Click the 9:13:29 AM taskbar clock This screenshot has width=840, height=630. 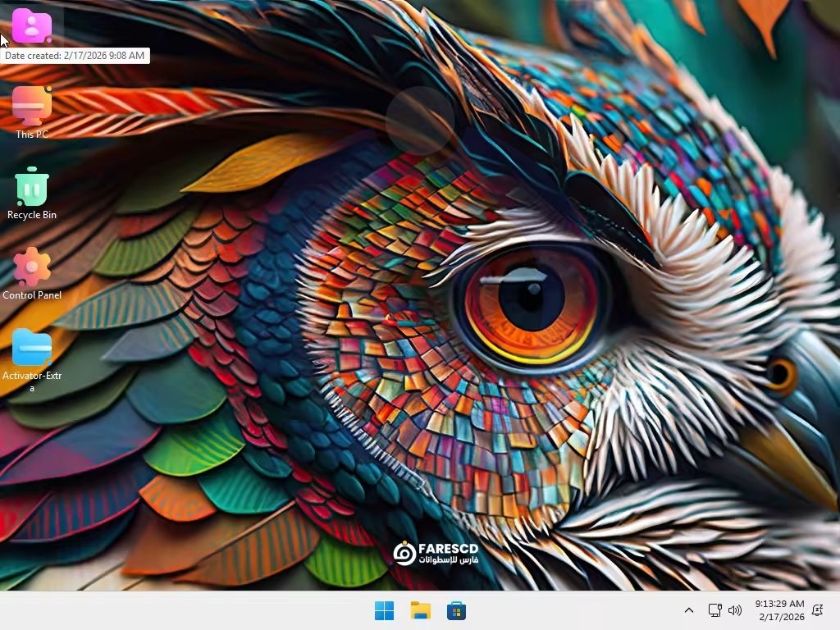[779, 604]
